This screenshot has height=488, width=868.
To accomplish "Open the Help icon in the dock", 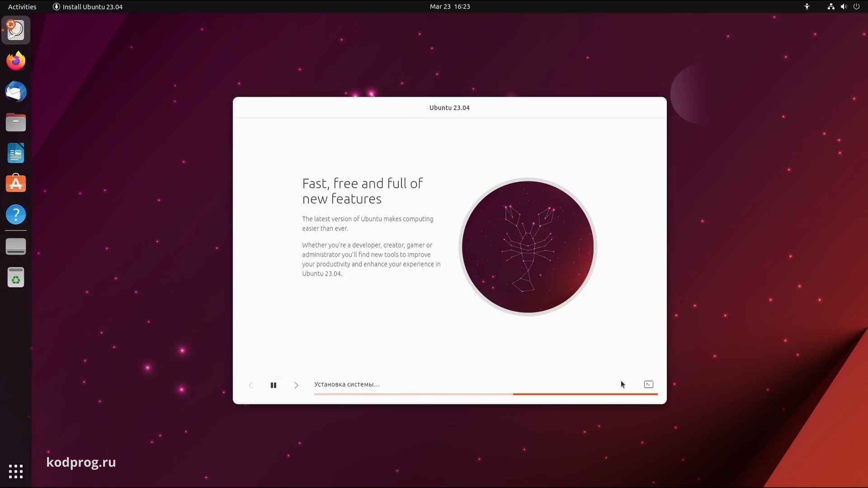I will pyautogui.click(x=16, y=215).
